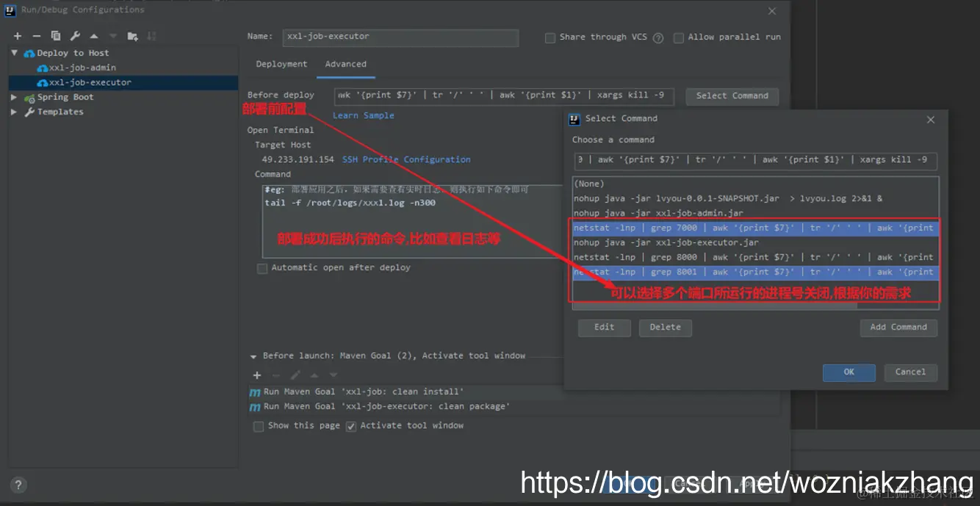
Task: Close the Select Command dialog
Action: tap(930, 119)
